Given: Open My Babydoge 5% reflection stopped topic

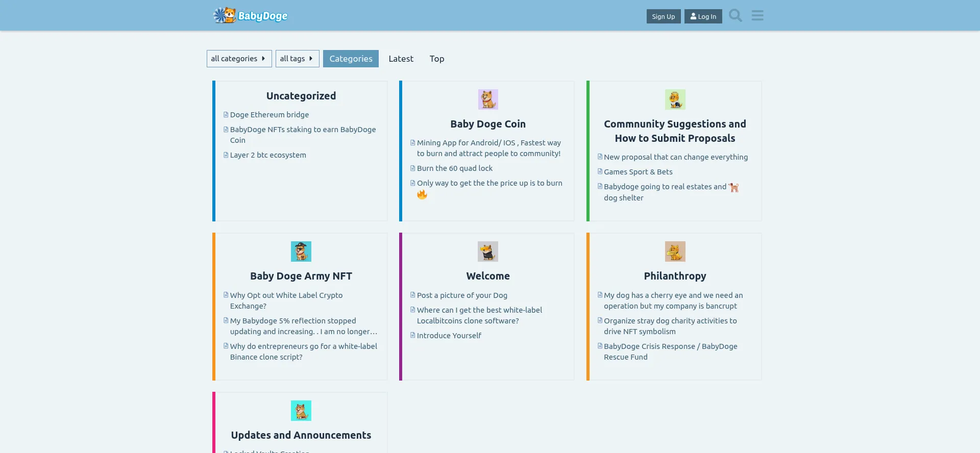Looking at the screenshot, I should 304,326.
